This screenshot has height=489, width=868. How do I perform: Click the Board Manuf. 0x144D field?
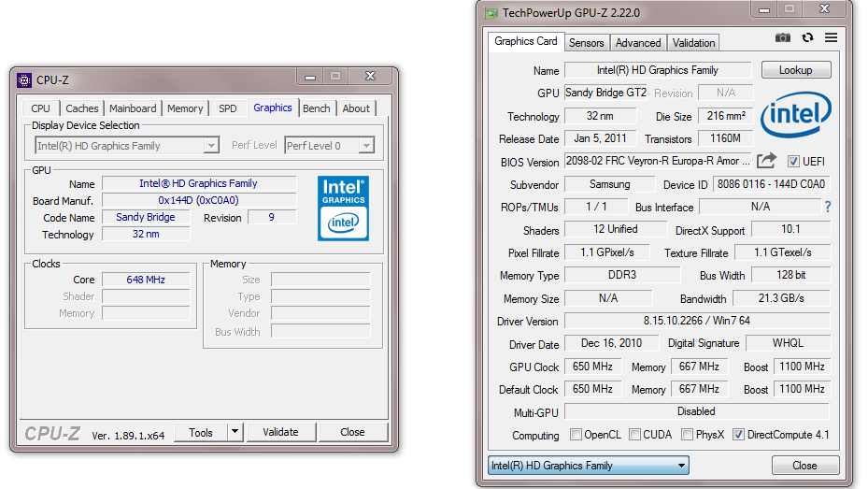[x=199, y=200]
